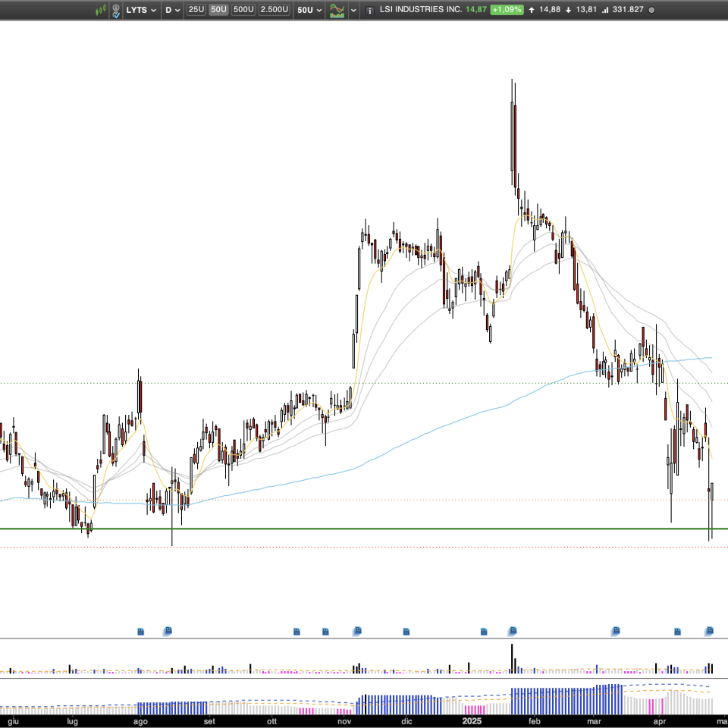Click the tallest January candlestick
The image size is (728, 728).
coord(512,137)
